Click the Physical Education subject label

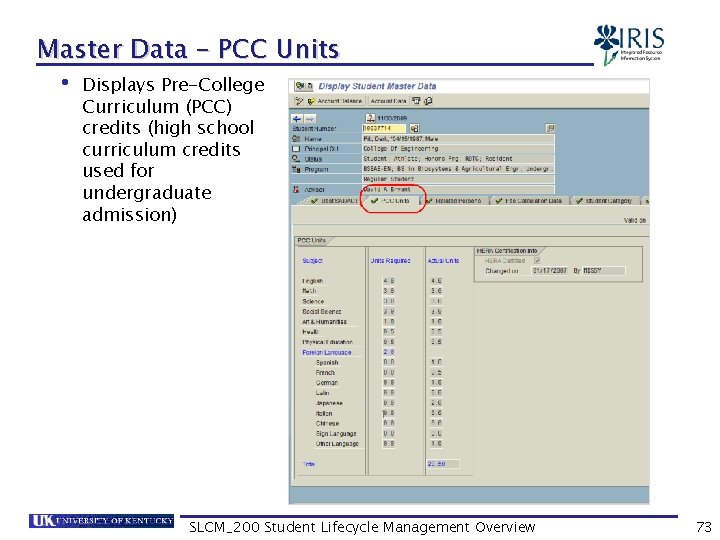pyautogui.click(x=327, y=342)
